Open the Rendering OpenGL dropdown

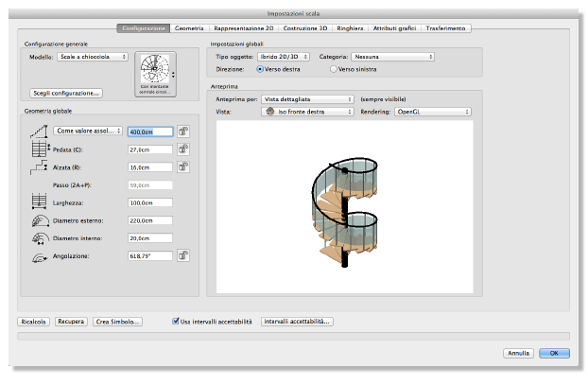433,112
